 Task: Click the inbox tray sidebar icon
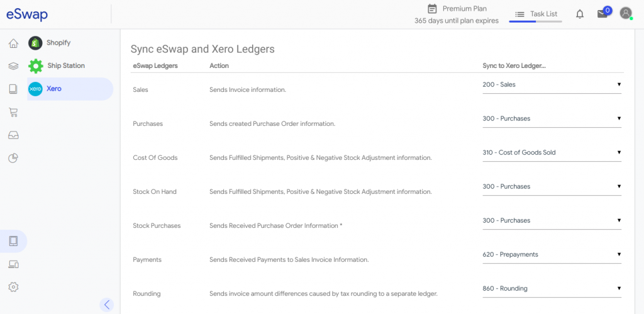pos(13,135)
